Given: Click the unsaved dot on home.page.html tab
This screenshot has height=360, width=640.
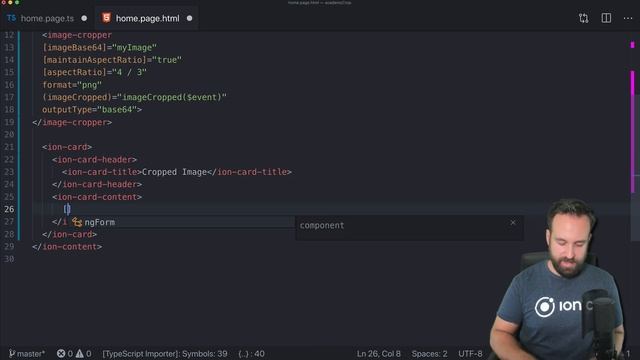Looking at the screenshot, I should (189, 18).
